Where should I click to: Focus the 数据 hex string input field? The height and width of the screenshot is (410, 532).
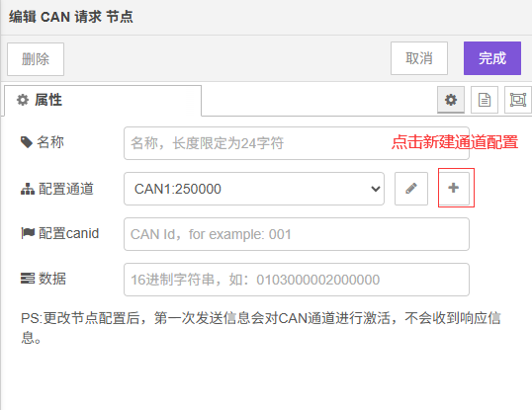[297, 280]
